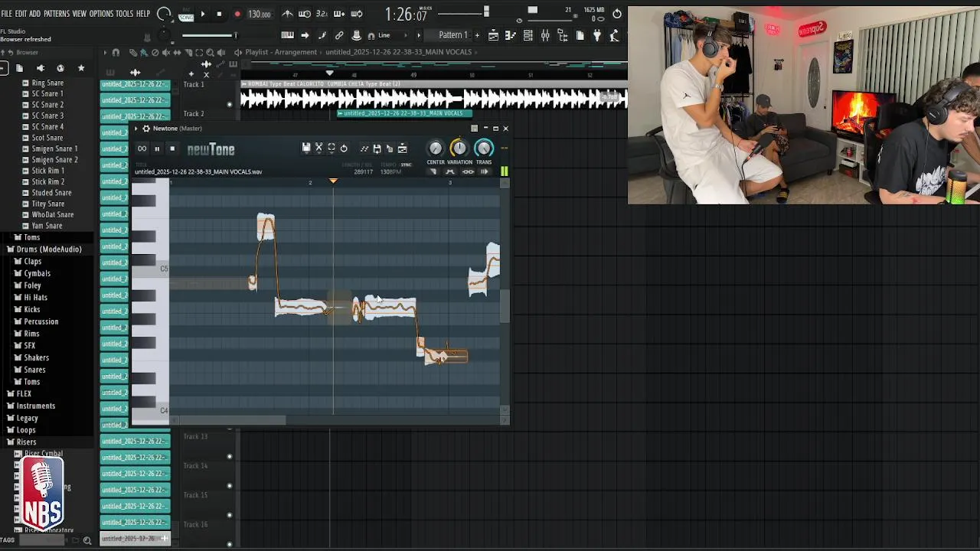The width and height of the screenshot is (980, 551).
Task: Click the browser favorites star icon
Action: (x=81, y=68)
